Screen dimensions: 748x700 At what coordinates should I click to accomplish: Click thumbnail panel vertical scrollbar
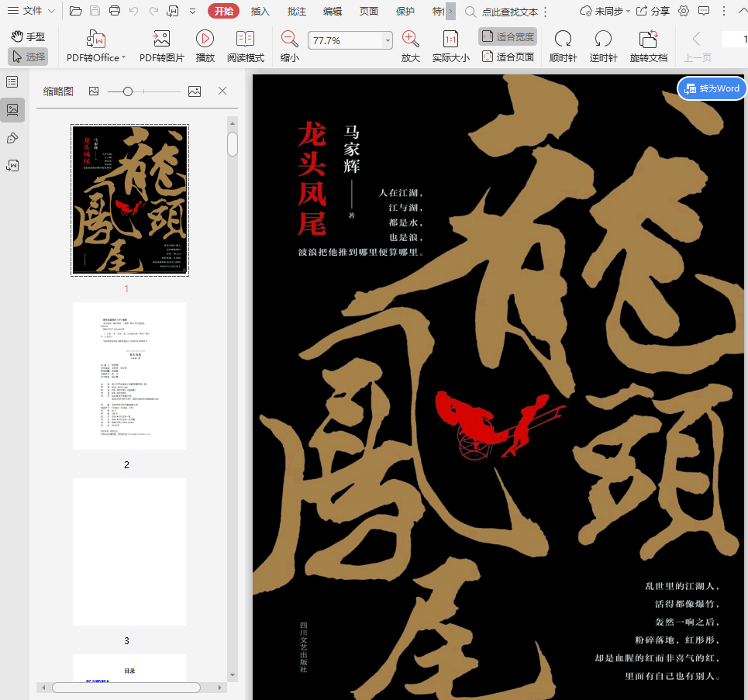pos(233,145)
